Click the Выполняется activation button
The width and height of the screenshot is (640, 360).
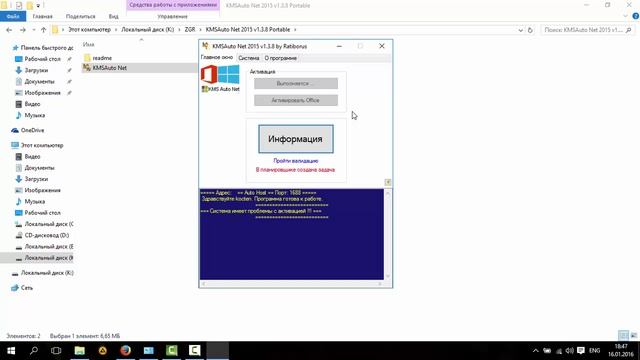296,83
